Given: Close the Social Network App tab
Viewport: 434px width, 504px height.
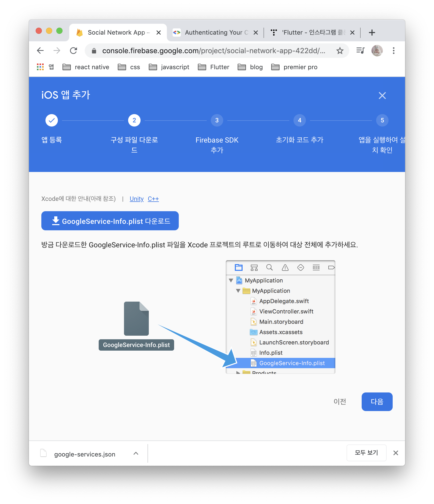Looking at the screenshot, I should [x=159, y=33].
